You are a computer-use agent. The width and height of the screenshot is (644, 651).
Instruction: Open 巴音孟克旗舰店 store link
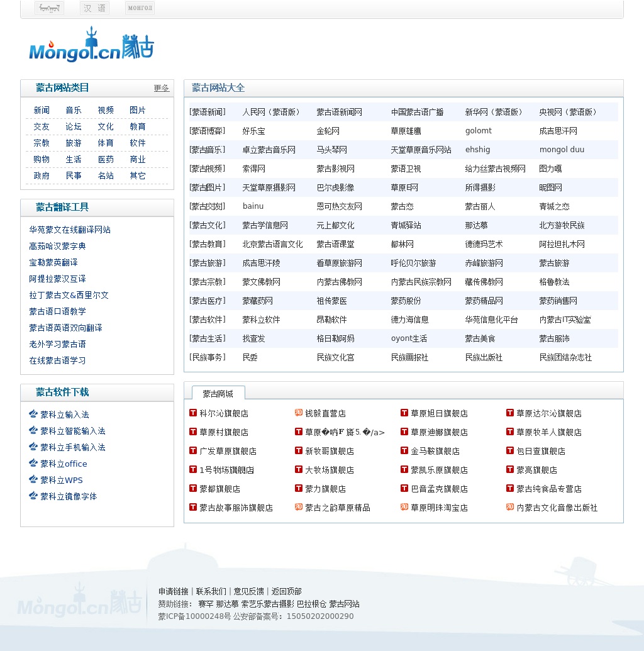[440, 489]
